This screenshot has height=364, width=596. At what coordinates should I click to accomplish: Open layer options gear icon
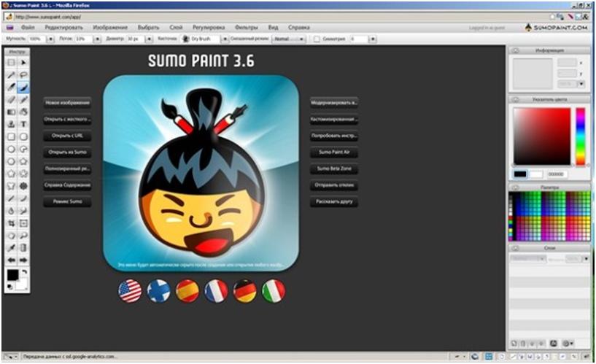tap(568, 344)
